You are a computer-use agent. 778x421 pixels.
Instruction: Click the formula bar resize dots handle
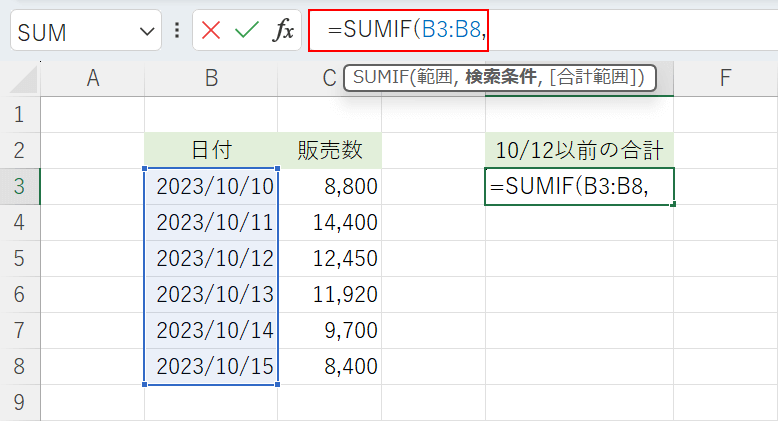coord(177,31)
